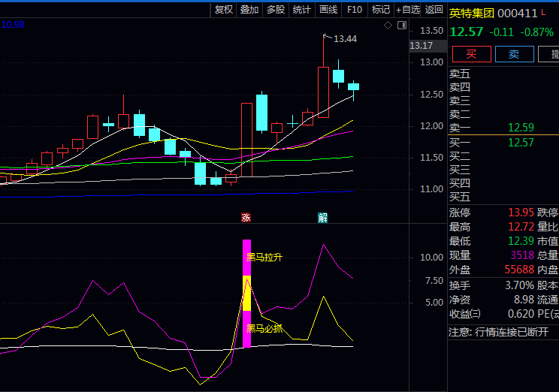Open the 统计 statistics tool
The width and height of the screenshot is (559, 392).
click(x=302, y=10)
